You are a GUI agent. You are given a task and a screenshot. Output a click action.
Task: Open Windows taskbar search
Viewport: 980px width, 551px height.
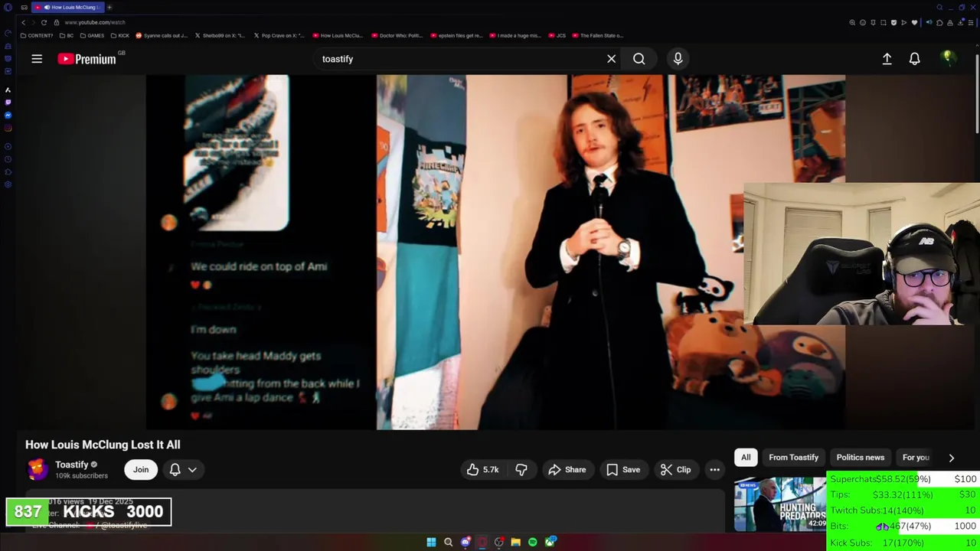click(x=448, y=542)
